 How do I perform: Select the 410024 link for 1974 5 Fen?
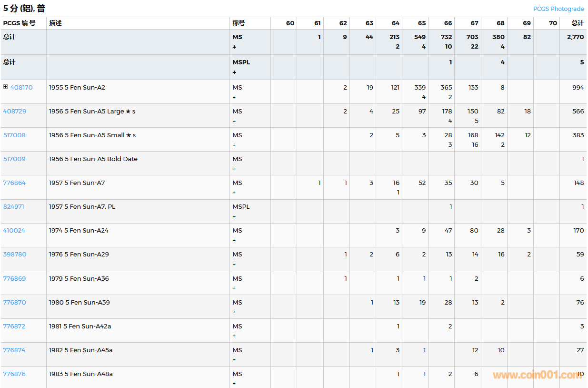tap(14, 230)
